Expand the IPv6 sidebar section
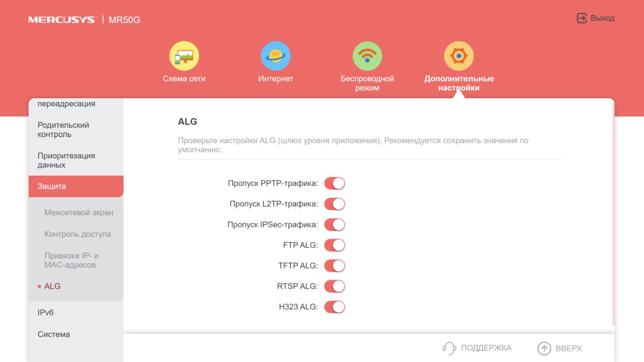Image resolution: width=644 pixels, height=362 pixels. pyautogui.click(x=46, y=313)
